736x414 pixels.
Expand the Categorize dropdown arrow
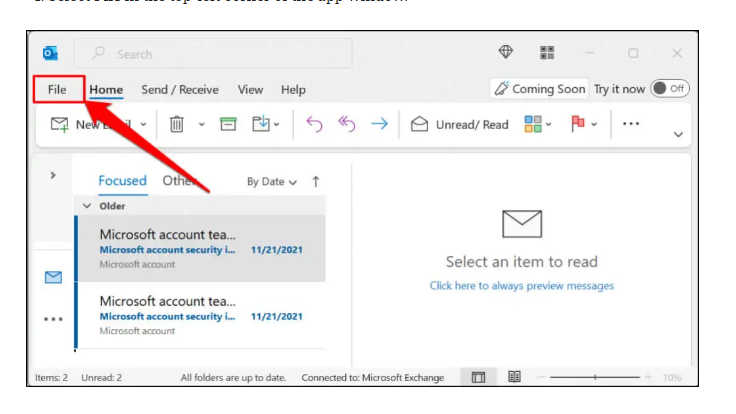coord(549,125)
